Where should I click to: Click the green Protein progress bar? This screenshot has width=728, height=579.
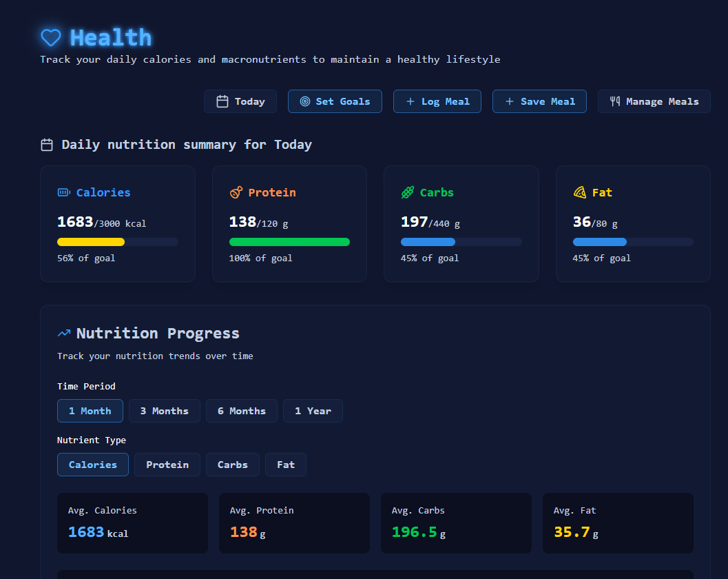point(289,242)
